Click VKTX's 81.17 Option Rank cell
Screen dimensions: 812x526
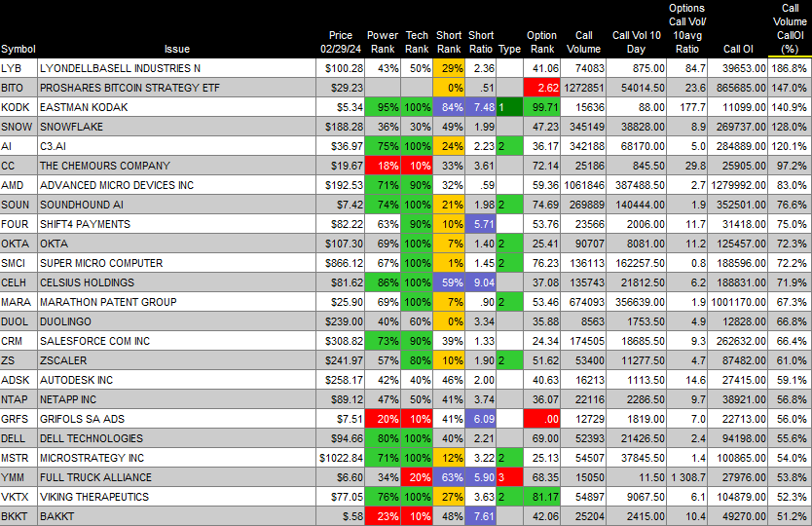[541, 497]
